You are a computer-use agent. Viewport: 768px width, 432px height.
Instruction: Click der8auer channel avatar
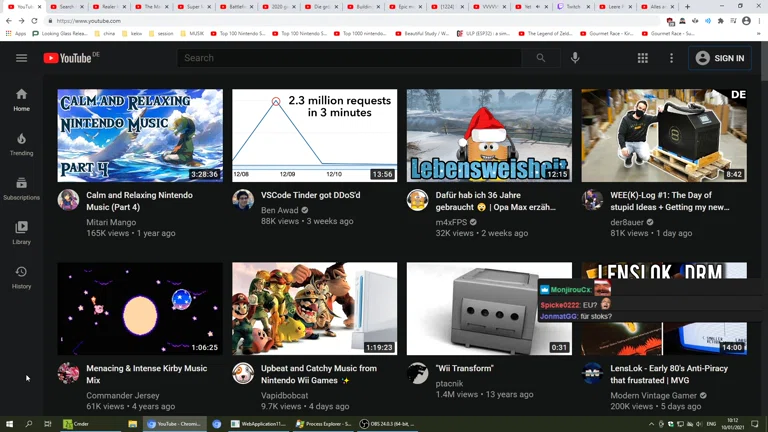[592, 200]
